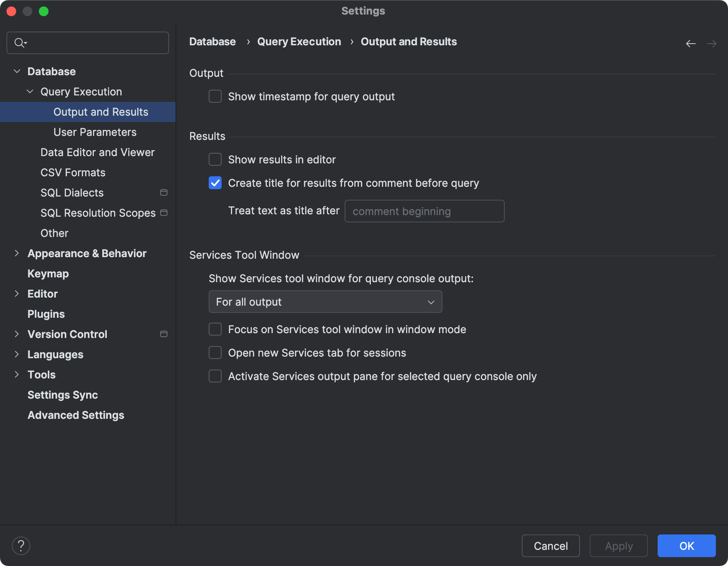Uncheck Create title for results from comment

[x=215, y=183]
